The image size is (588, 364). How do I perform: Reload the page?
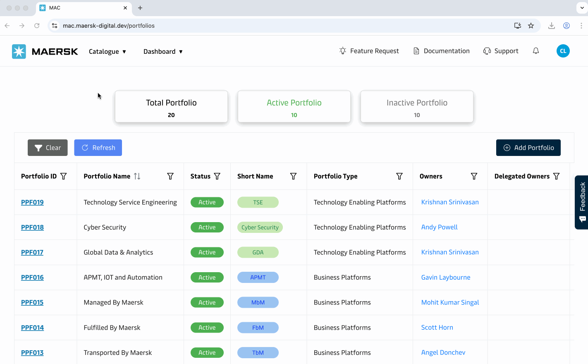(x=37, y=26)
